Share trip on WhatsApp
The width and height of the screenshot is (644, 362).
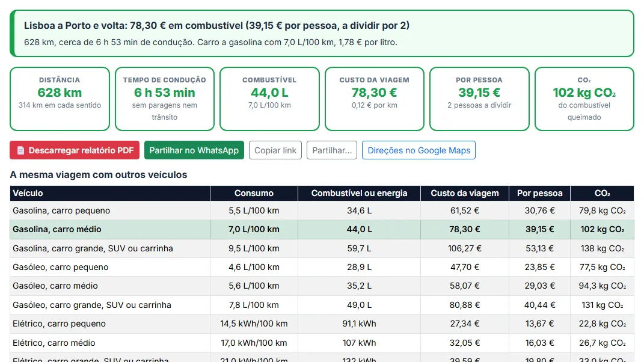pos(194,150)
